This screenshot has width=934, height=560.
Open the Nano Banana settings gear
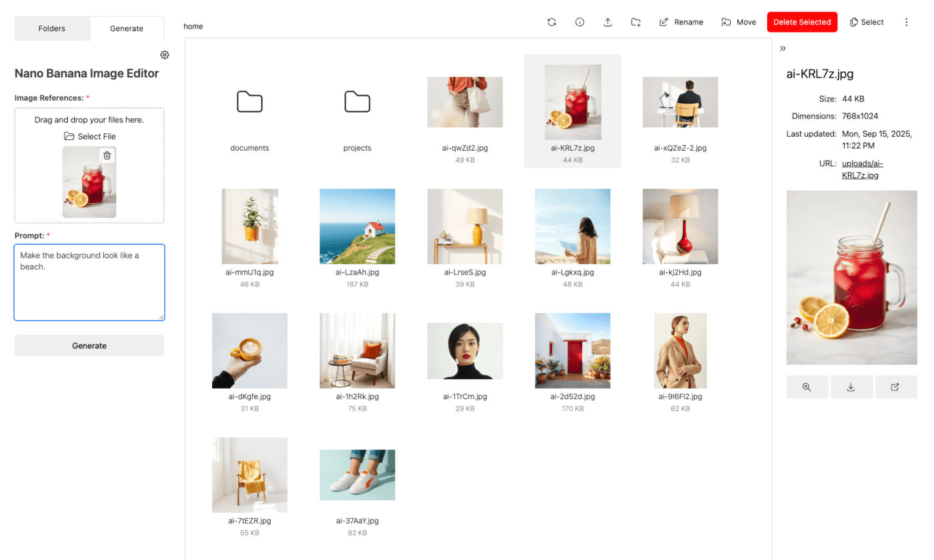click(165, 55)
